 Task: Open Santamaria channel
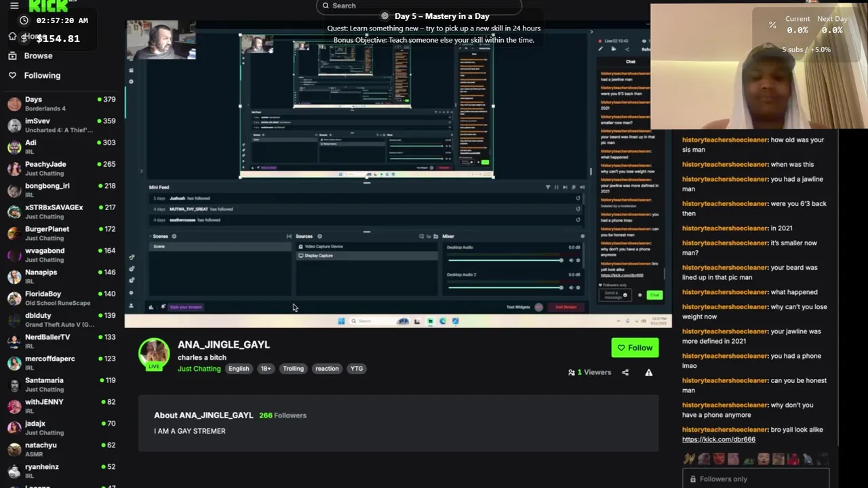point(61,385)
